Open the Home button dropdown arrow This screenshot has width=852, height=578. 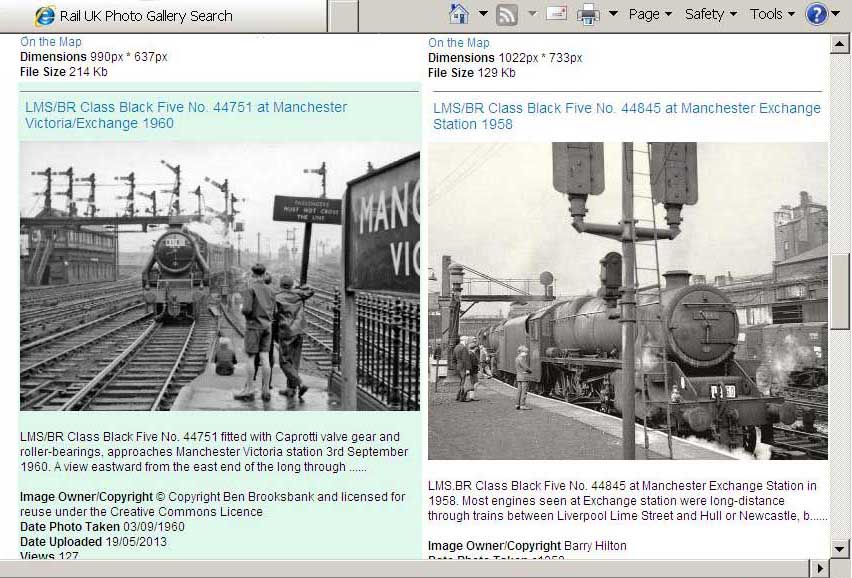click(483, 14)
